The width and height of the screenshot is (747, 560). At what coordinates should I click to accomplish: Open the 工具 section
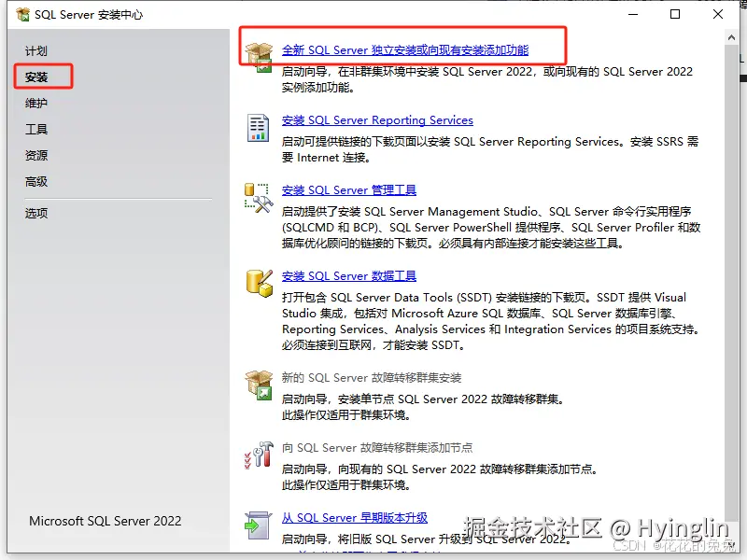pos(36,129)
